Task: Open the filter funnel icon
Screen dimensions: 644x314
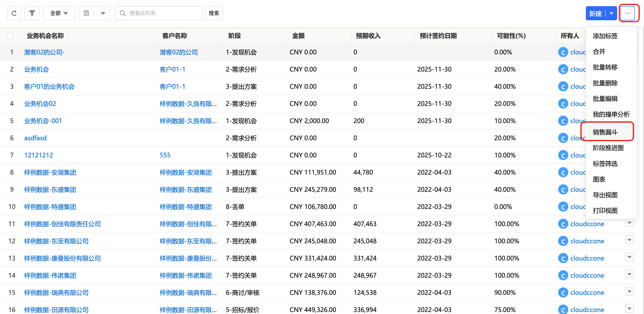Action: tap(32, 13)
